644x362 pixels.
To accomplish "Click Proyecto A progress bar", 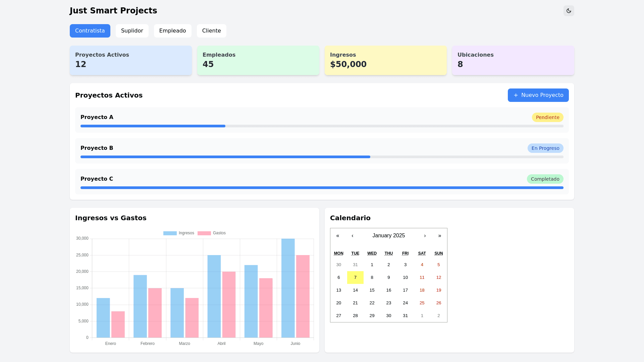I will [x=322, y=126].
